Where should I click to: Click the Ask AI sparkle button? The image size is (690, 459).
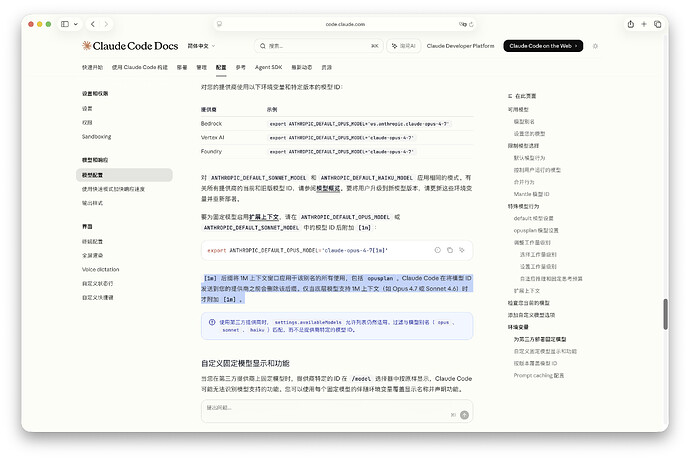[x=404, y=46]
